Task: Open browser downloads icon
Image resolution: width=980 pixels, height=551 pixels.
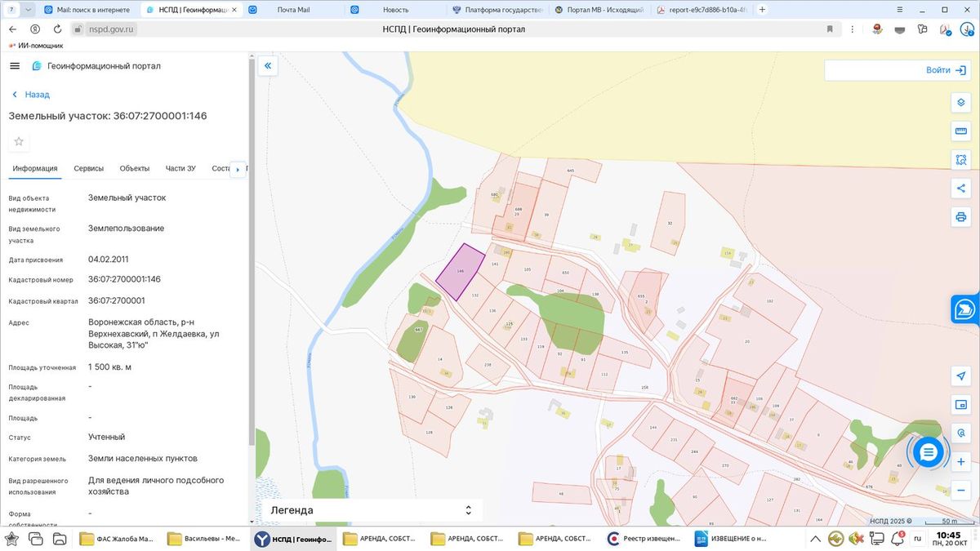Action: [965, 29]
